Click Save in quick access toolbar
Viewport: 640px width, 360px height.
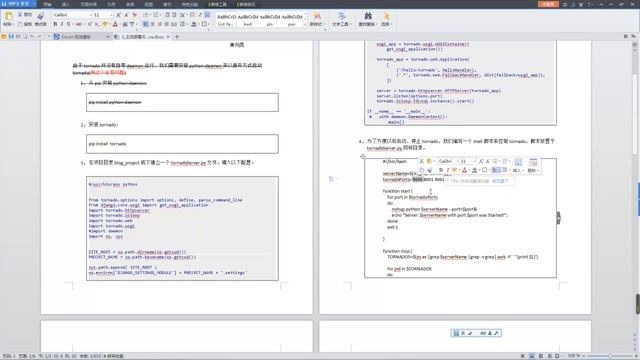coord(11,37)
